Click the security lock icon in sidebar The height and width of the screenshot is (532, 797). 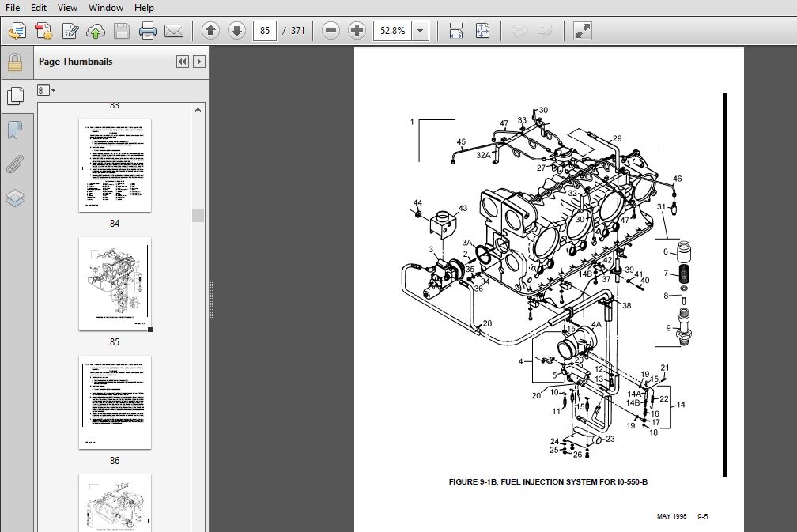tap(15, 62)
